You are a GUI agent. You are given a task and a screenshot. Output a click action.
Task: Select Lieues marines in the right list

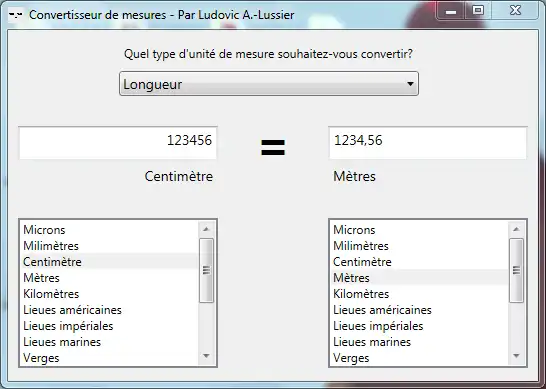[x=419, y=342]
